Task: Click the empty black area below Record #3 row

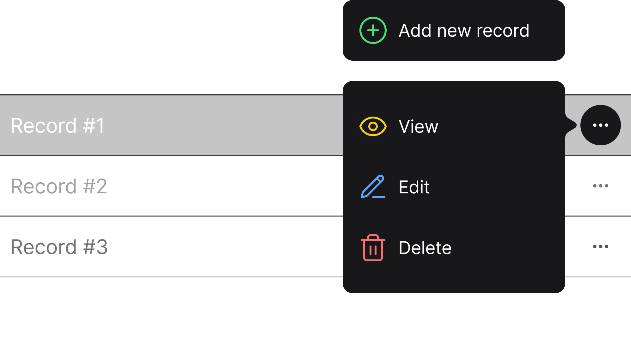Action: tap(171, 319)
